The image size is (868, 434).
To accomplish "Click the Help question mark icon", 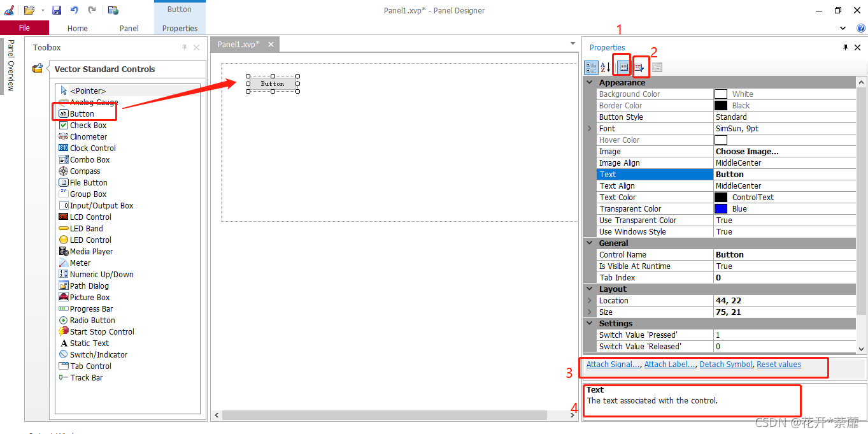I will point(862,28).
